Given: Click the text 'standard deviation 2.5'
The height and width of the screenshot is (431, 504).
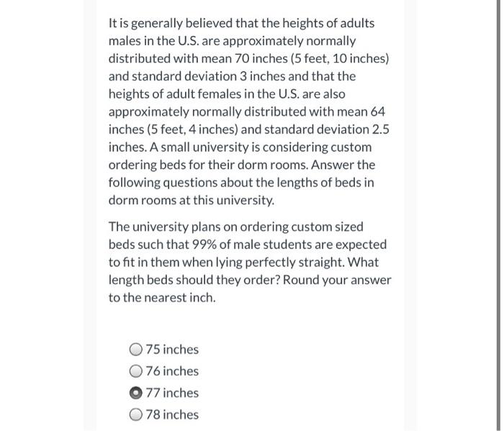Looking at the screenshot, I should tap(327, 130).
